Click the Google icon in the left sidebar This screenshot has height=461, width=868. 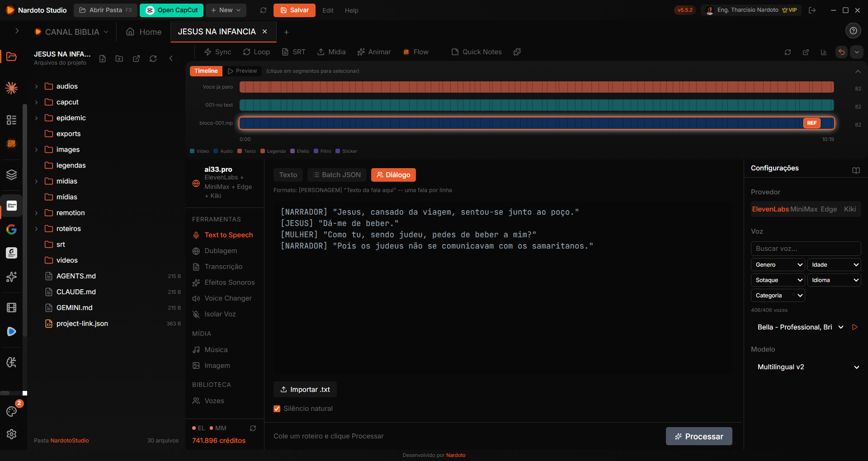[11, 230]
